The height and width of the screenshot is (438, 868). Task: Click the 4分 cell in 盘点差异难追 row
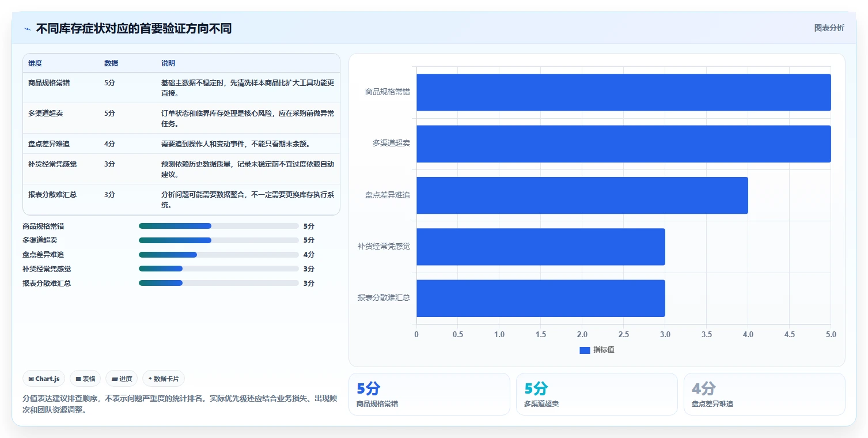coord(109,144)
